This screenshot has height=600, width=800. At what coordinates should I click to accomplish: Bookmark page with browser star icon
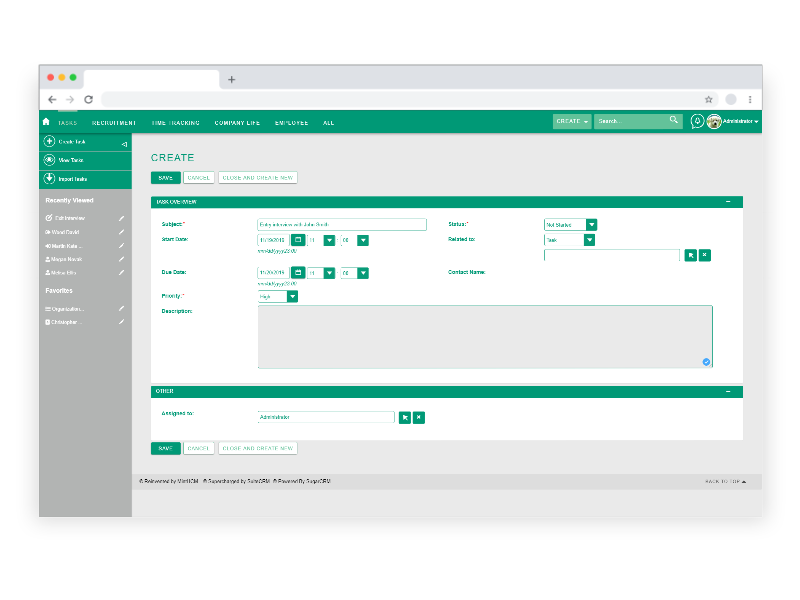(x=708, y=99)
